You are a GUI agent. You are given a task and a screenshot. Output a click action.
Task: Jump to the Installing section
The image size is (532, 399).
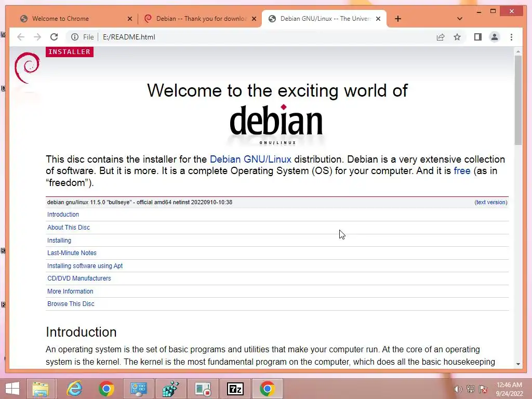[59, 240]
